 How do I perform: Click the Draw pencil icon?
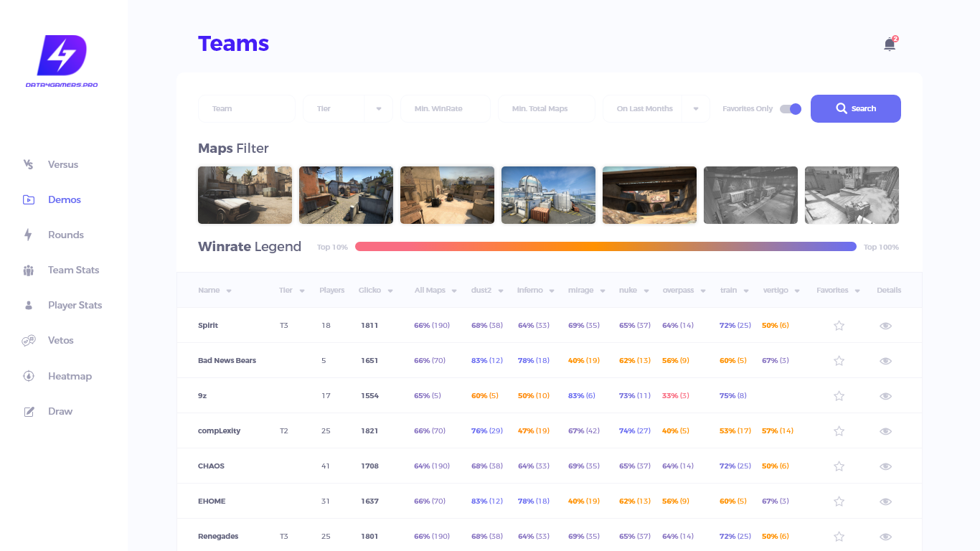(29, 411)
